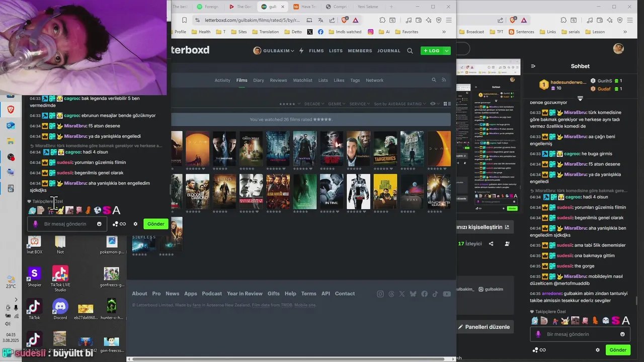Image resolution: width=644 pixels, height=362 pixels.
Task: Open Letterboxd Threads link in footer
Action: click(x=391, y=294)
